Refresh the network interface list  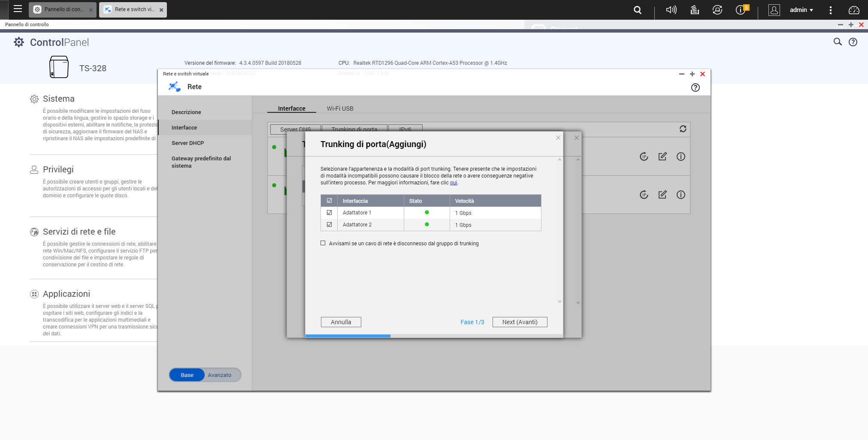(683, 129)
